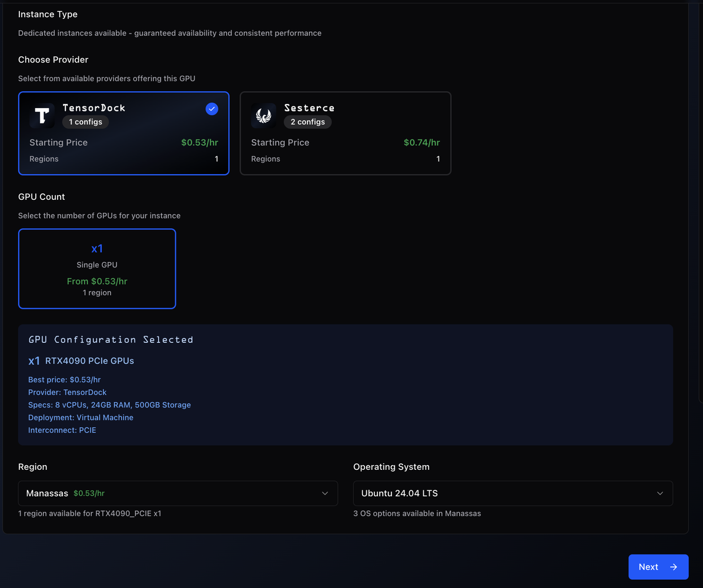Screen dimensions: 703x588
Task: Click the TensorDock $0.53/hr starting price
Action: click(199, 142)
